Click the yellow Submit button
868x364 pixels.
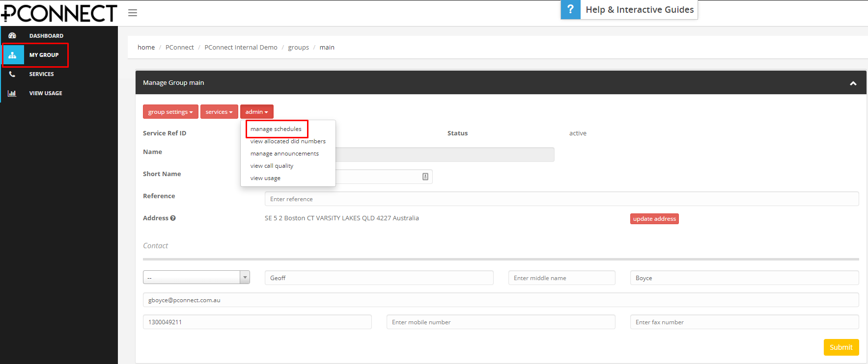click(x=841, y=347)
